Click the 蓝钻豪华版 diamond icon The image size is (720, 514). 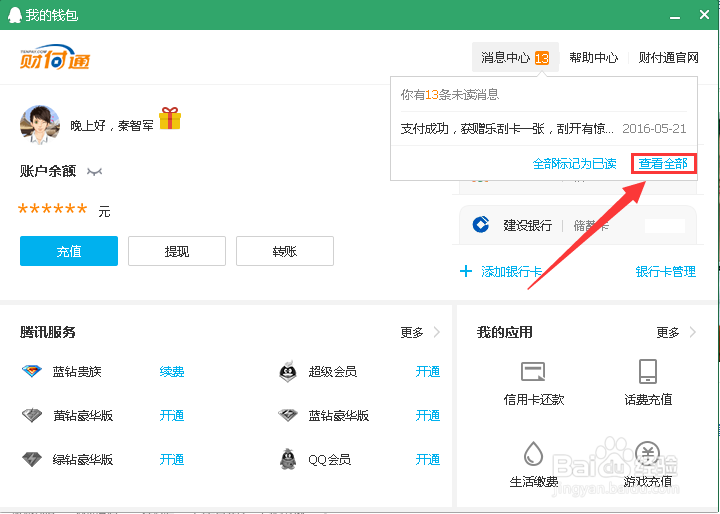(288, 415)
